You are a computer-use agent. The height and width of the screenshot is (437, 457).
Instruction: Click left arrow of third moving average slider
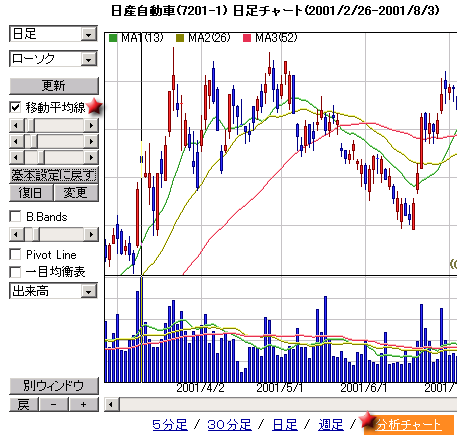click(x=16, y=157)
